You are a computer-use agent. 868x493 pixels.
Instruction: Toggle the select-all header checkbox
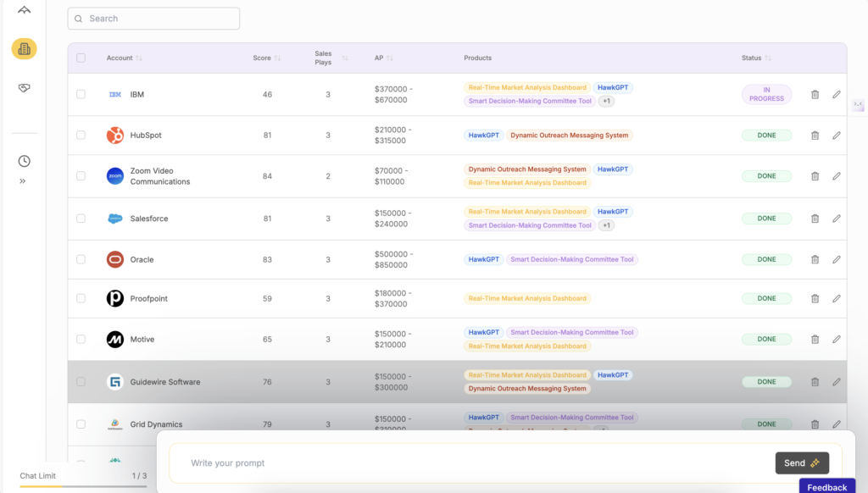pos(81,58)
